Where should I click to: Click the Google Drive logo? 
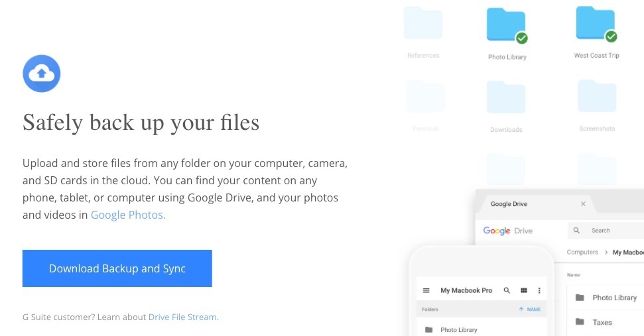coord(507,231)
